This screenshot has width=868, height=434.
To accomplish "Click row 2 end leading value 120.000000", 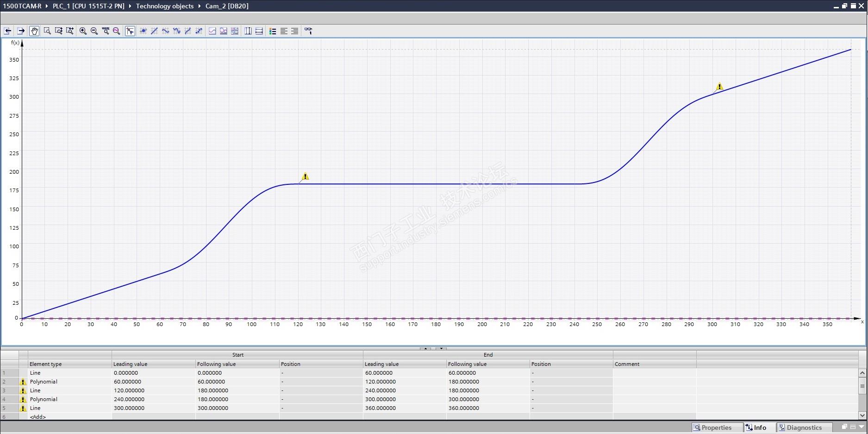I will 405,382.
